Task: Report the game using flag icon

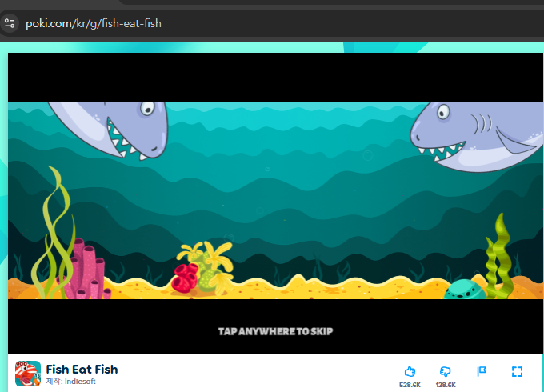Action: (482, 371)
